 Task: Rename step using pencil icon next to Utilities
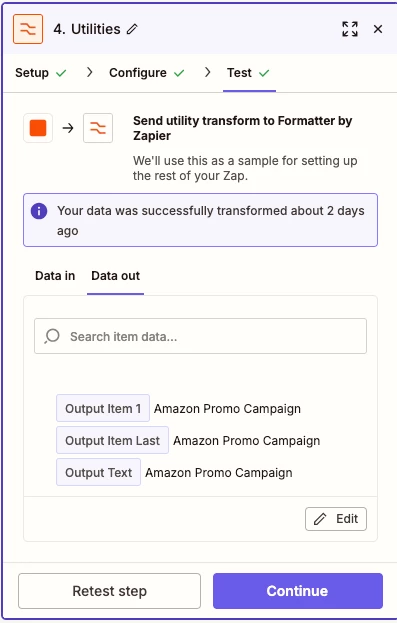[132, 29]
